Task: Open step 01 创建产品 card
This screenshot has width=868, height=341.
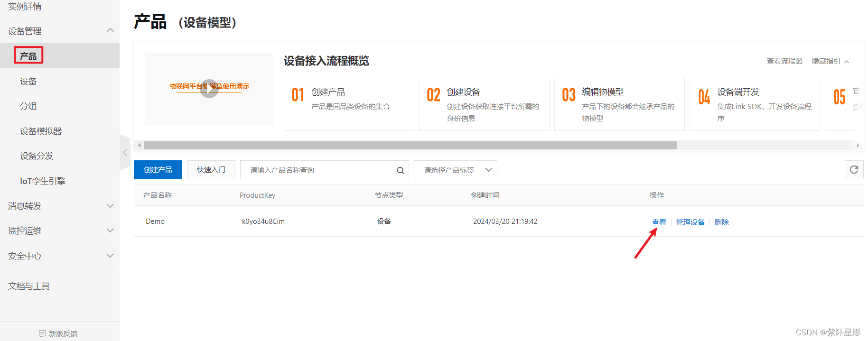Action: [349, 104]
